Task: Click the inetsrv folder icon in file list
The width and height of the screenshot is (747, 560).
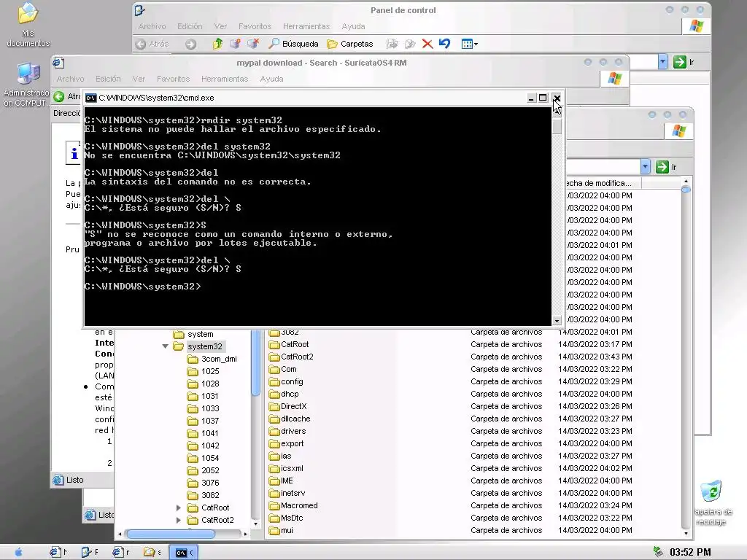Action: tap(274, 493)
